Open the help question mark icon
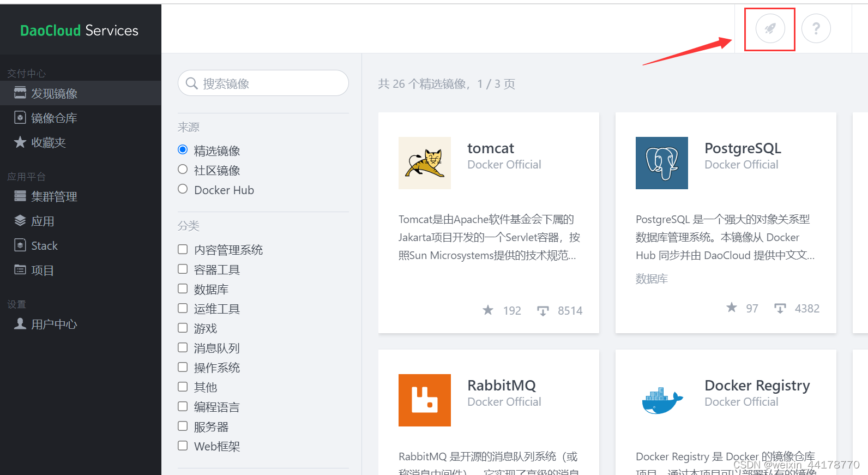Viewport: 868px width, 475px height. pos(816,28)
